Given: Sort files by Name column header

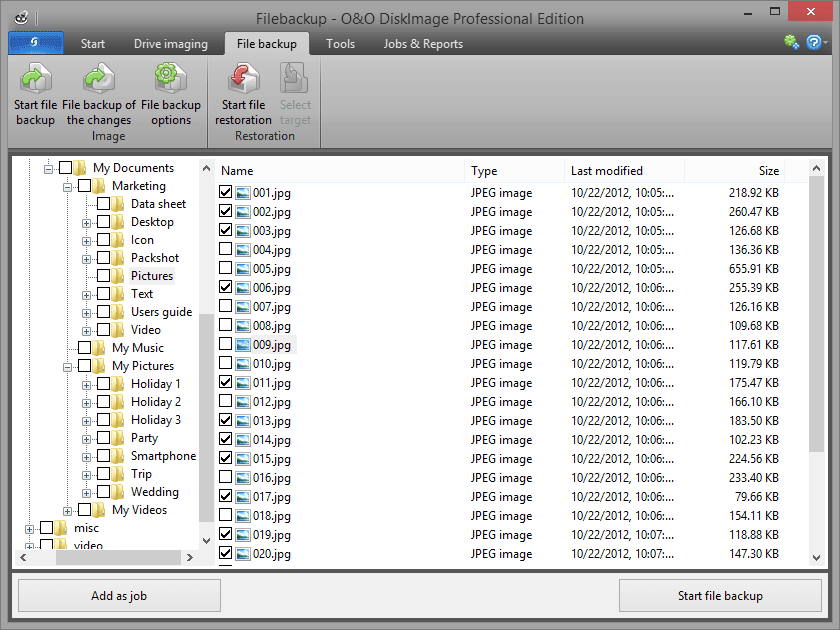Looking at the screenshot, I should (340, 171).
